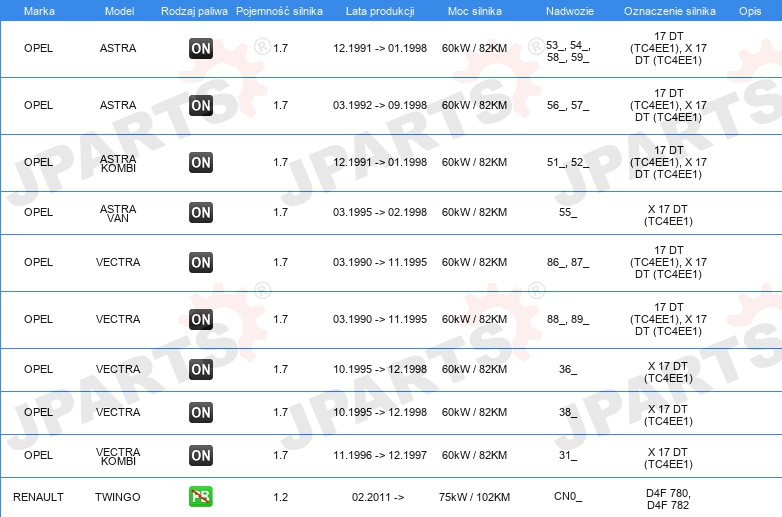Click the ON icon in the Astra 56_, 57_ row
The image size is (782, 517).
201,105
